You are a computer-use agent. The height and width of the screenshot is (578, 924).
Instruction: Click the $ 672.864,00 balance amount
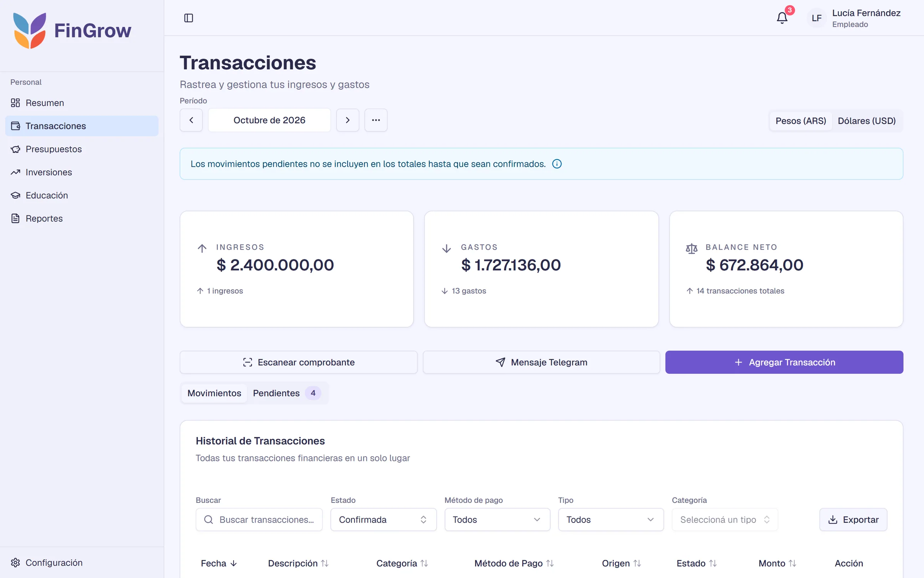[755, 265]
